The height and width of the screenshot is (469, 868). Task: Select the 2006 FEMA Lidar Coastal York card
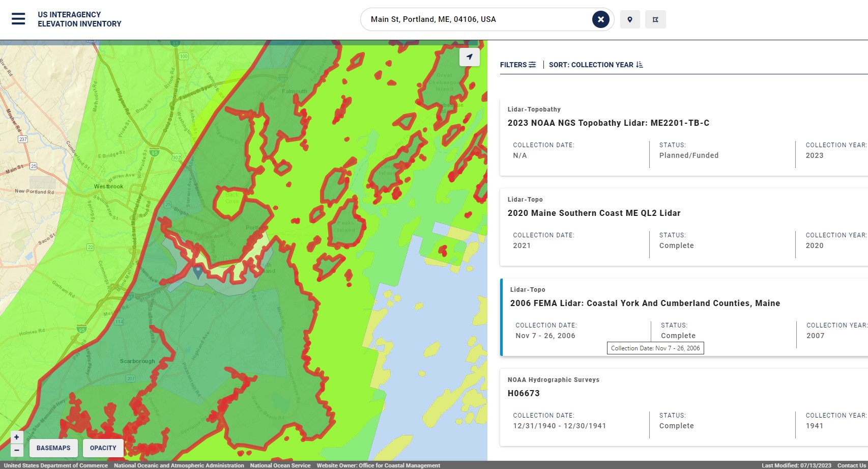(684, 317)
